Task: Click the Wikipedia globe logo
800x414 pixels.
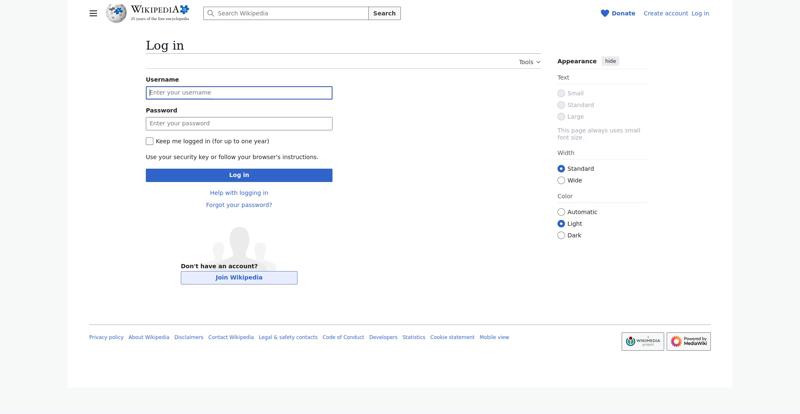Action: click(x=117, y=13)
